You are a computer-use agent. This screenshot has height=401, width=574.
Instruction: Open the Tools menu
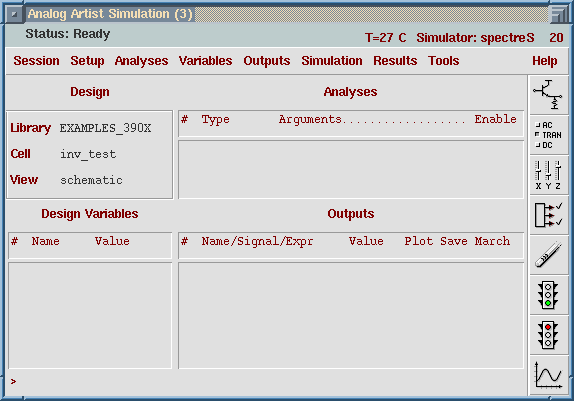(x=444, y=61)
